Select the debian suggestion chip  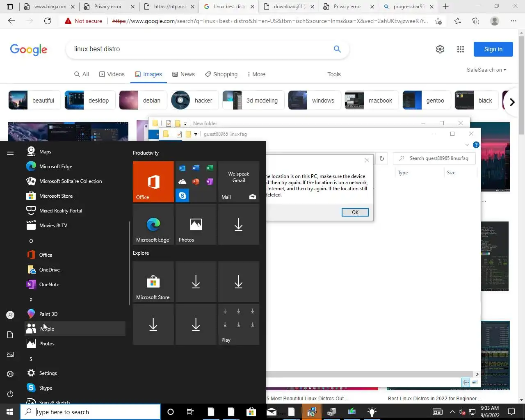coord(142,100)
